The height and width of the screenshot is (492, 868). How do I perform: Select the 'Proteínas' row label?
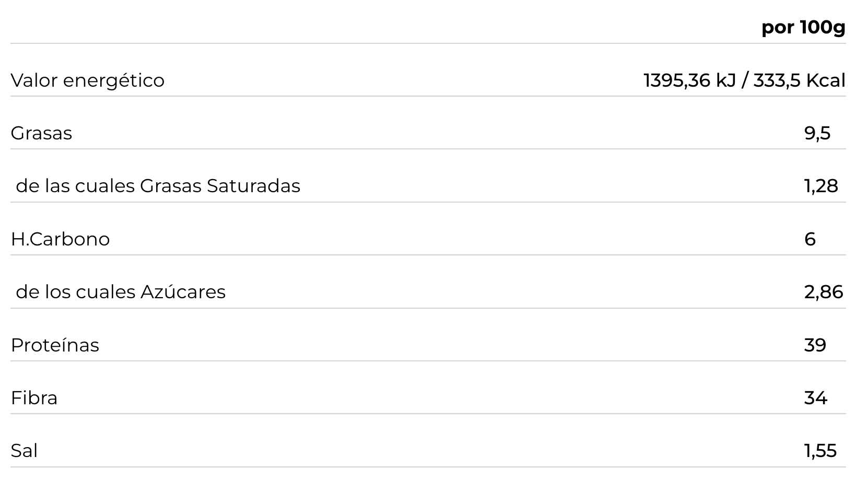click(x=55, y=345)
